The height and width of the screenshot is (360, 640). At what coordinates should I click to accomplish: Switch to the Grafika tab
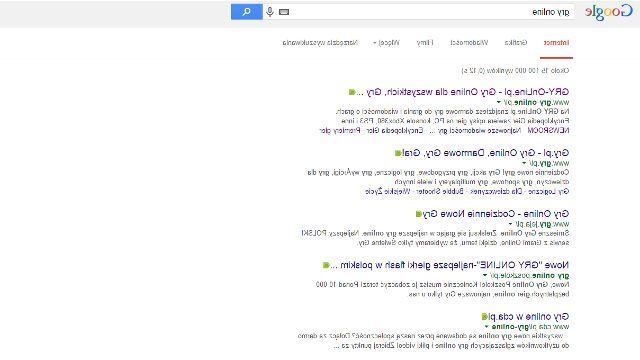(516, 42)
